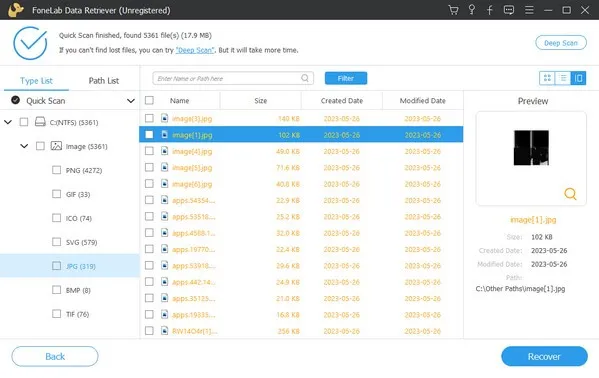The image size is (599, 378).
Task: Click the scan complete checkmark icon
Action: point(30,43)
